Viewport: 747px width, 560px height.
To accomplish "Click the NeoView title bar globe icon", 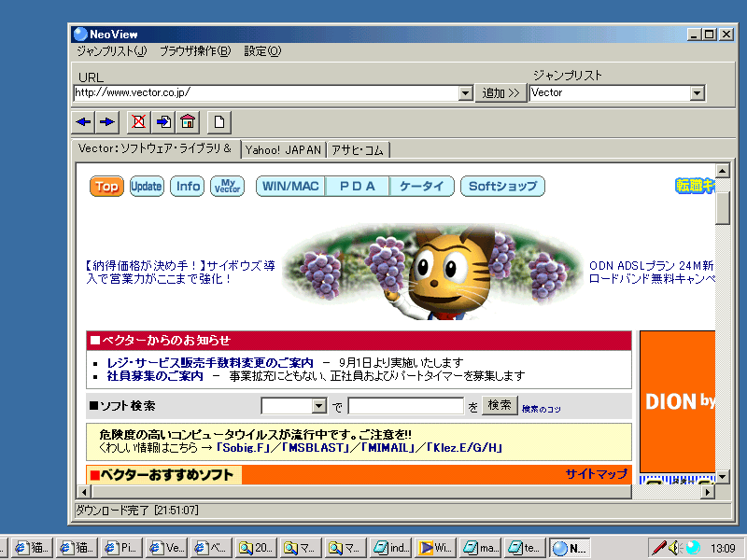I will coord(80,35).
